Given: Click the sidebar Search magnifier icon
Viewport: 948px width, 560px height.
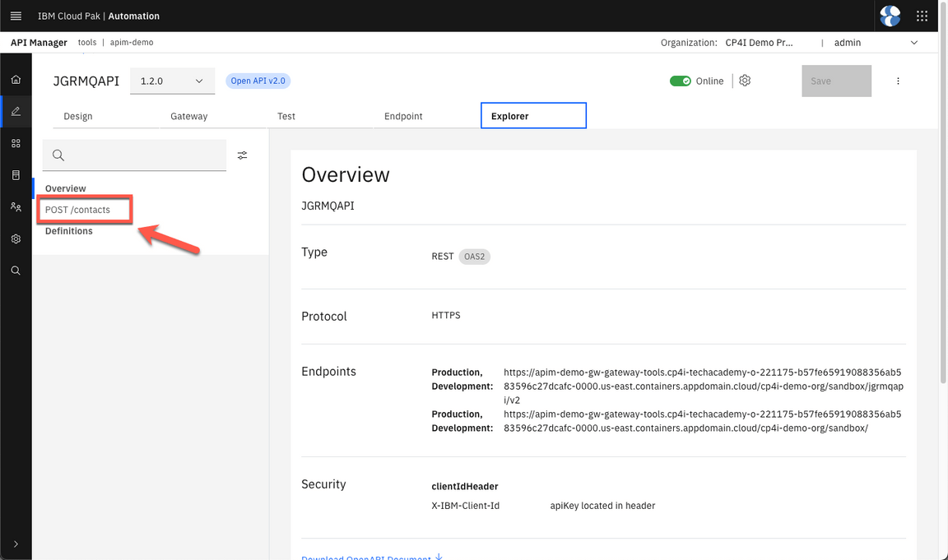Looking at the screenshot, I should point(16,271).
